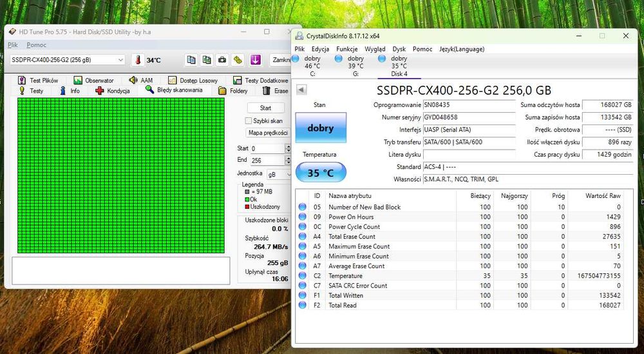Select the Disk 4 tab at 35 °C
644x354 pixels.
click(399, 66)
